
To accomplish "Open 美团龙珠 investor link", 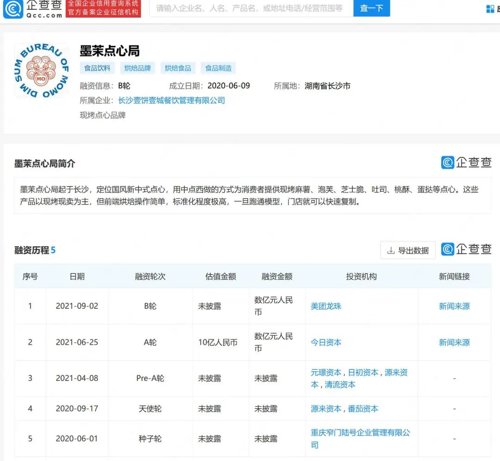I will click(326, 306).
